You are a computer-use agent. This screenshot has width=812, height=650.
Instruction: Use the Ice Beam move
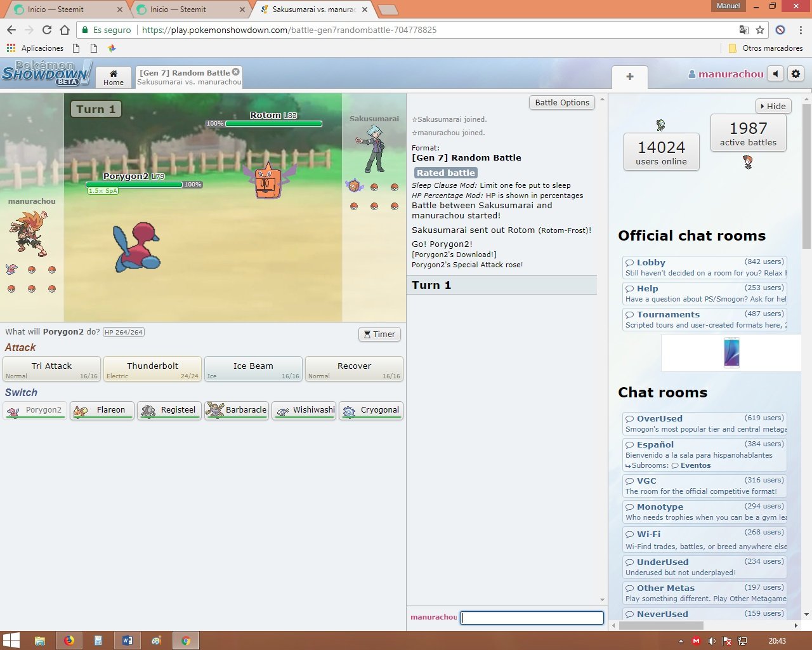pos(253,369)
